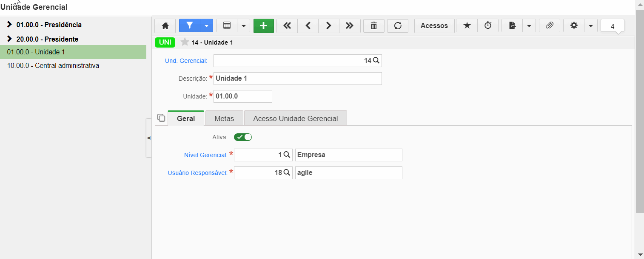Search Und. Gerencial with magnifier icon

click(376, 61)
